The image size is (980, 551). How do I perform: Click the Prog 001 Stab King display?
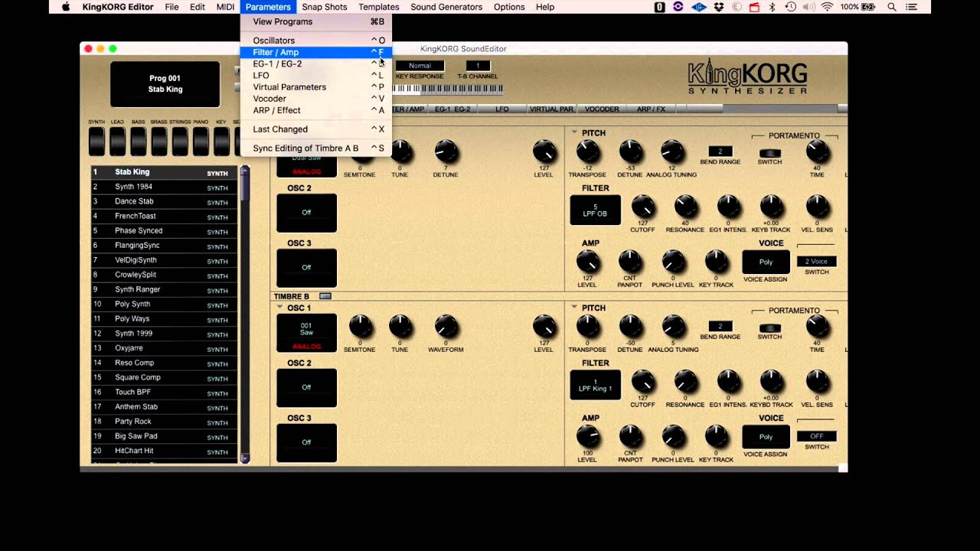pos(165,84)
